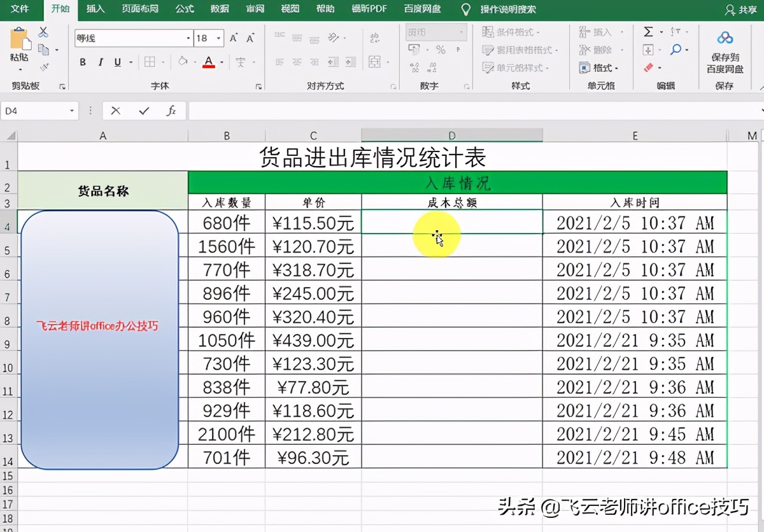This screenshot has width=764, height=532.
Task: Click the orientation angled text icon
Action: [x=332, y=38]
